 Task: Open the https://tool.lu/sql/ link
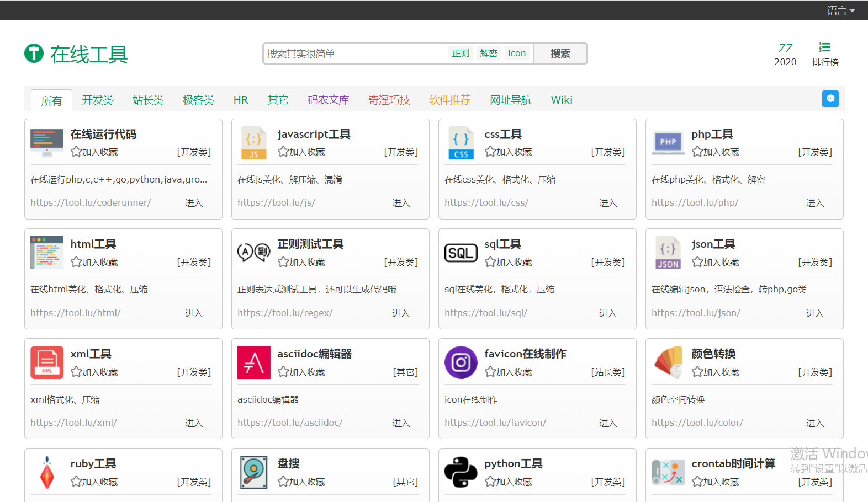tap(486, 313)
